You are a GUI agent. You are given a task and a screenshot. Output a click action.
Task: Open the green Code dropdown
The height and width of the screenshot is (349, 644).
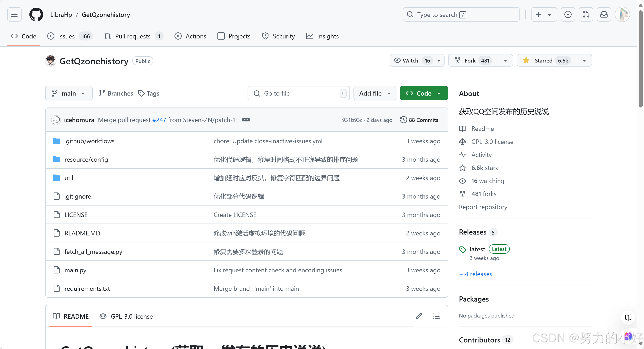coord(424,93)
